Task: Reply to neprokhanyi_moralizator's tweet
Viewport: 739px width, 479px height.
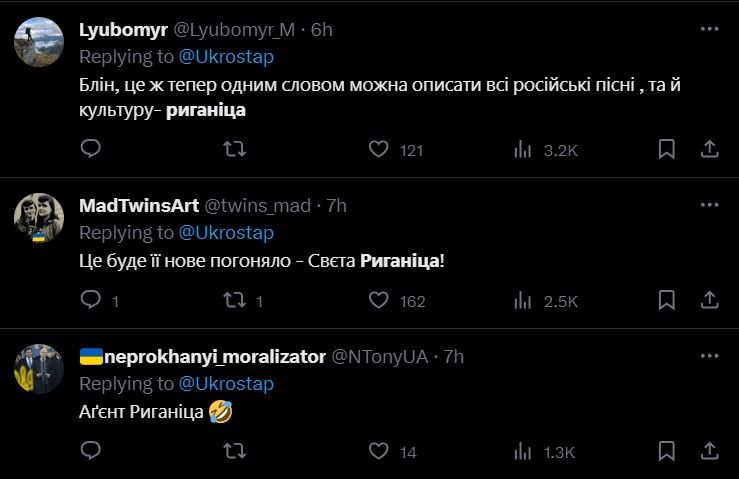Action: coord(90,452)
